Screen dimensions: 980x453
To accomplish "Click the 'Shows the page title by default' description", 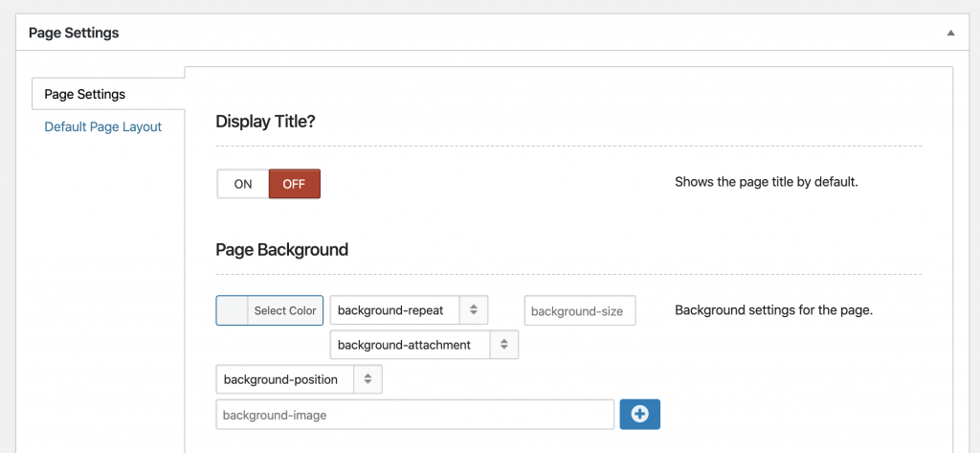I will pos(766,182).
